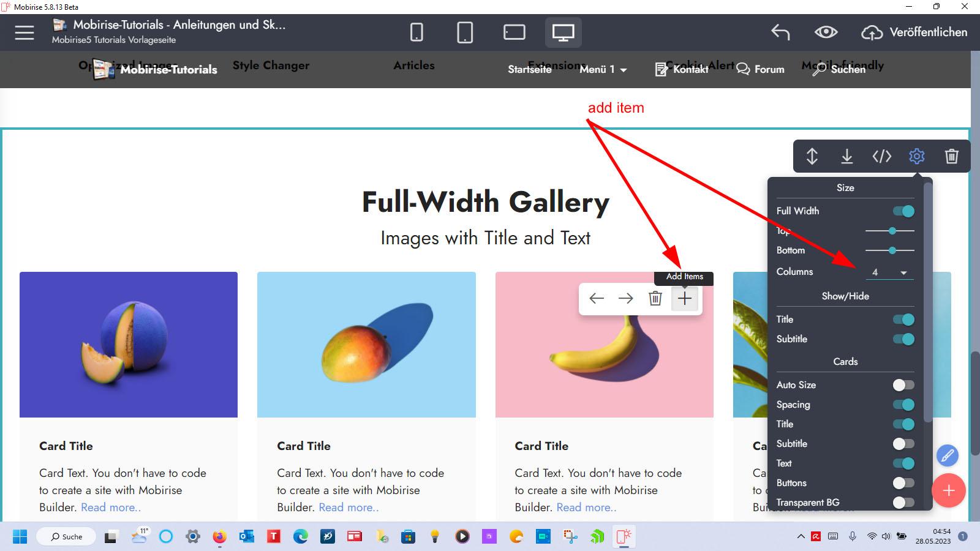Click the Card Title under the mango image
The height and width of the screenshot is (551, 980).
tap(304, 446)
